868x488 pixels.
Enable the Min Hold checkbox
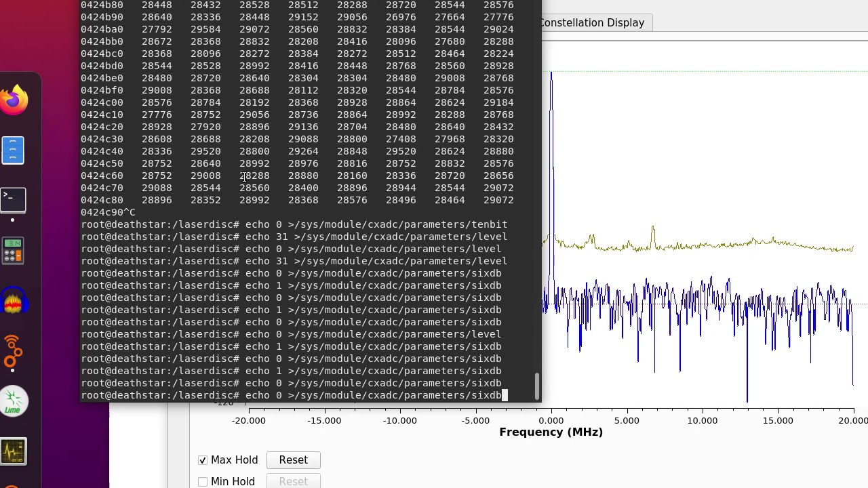pos(203,482)
